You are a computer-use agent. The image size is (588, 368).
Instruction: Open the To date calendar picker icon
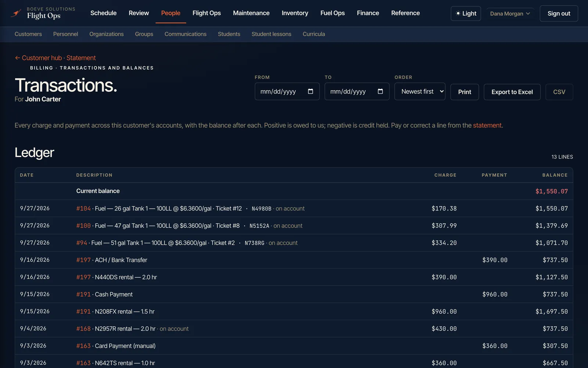pos(380,91)
